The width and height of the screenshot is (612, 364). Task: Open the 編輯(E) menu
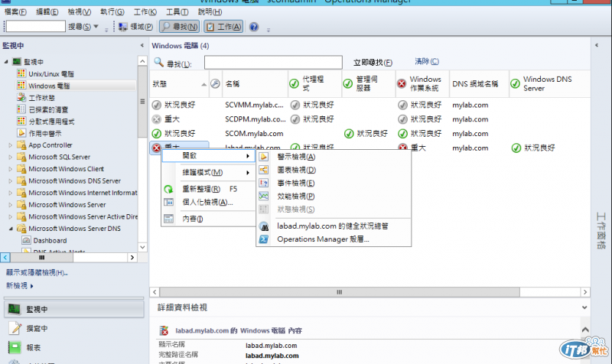[x=47, y=12]
